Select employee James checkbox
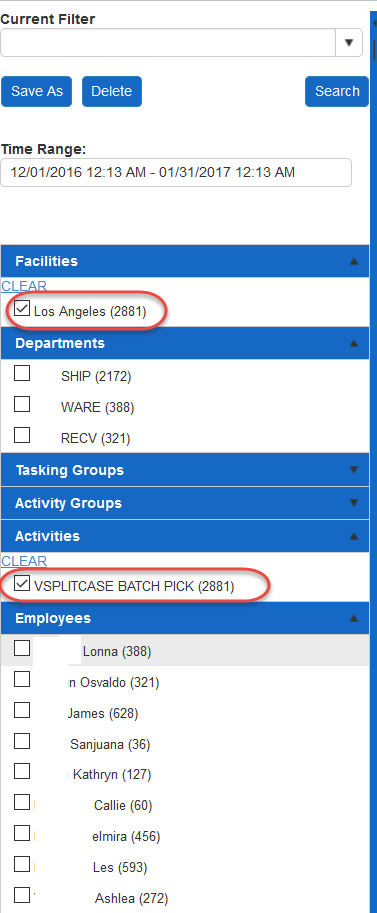The width and height of the screenshot is (377, 913). click(22, 710)
